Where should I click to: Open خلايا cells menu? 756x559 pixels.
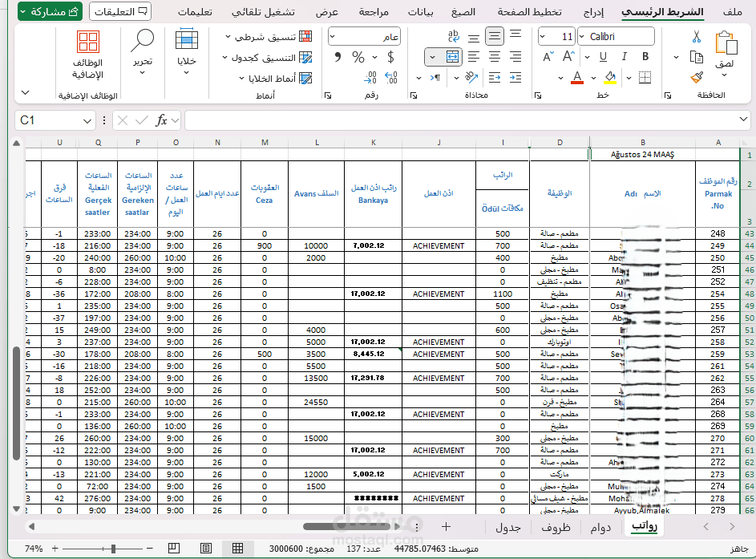[187, 52]
